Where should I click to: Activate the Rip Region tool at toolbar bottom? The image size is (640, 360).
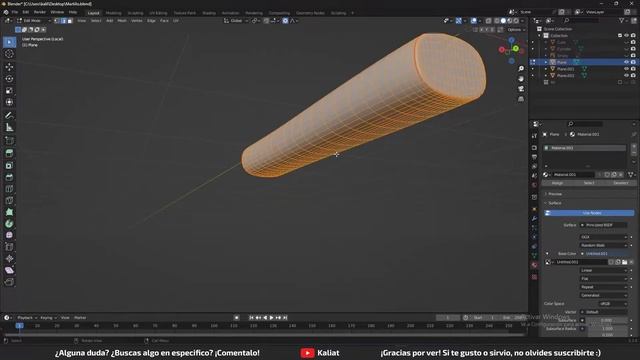click(9, 282)
